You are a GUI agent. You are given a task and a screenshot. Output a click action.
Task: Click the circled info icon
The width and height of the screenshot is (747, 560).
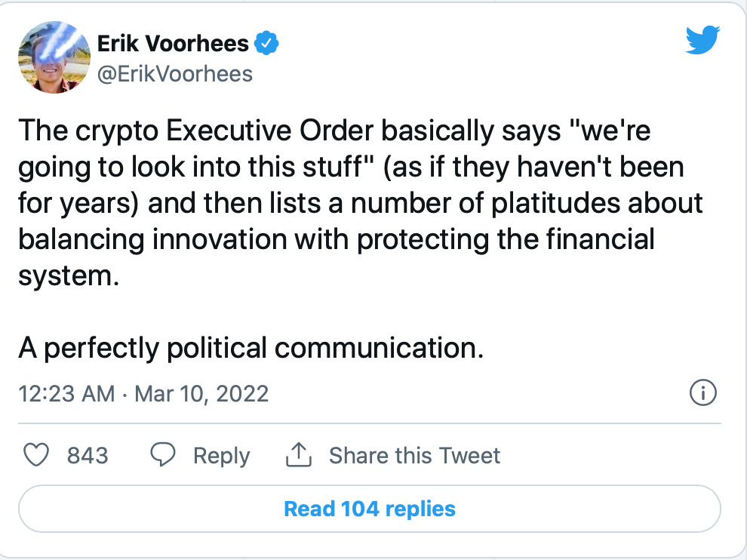point(702,392)
